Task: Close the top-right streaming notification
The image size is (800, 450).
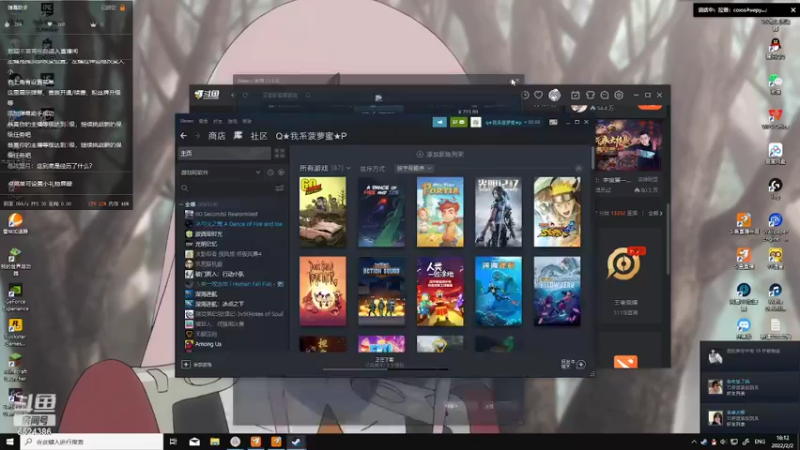Action: click(793, 10)
